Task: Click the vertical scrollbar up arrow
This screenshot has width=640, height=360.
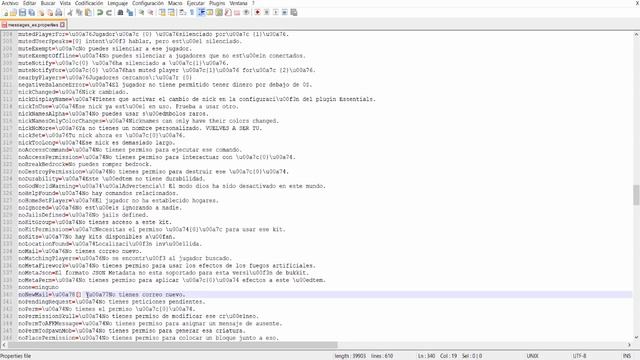Action: coord(636,35)
